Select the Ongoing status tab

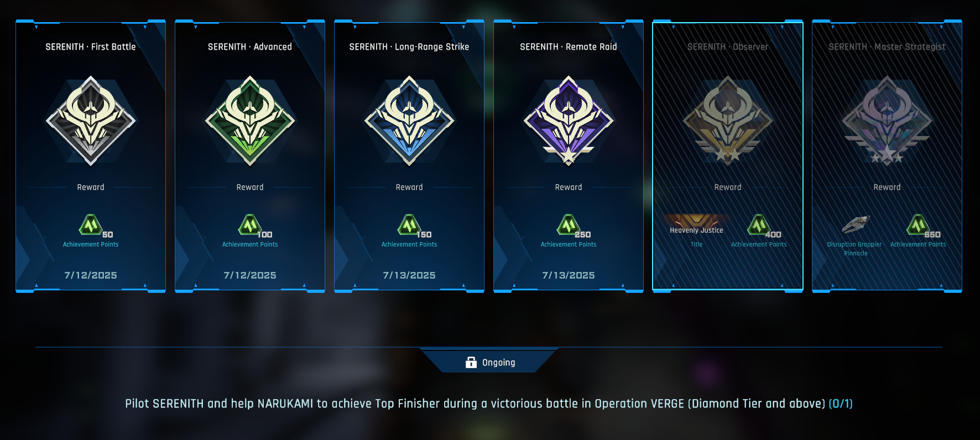click(x=489, y=362)
